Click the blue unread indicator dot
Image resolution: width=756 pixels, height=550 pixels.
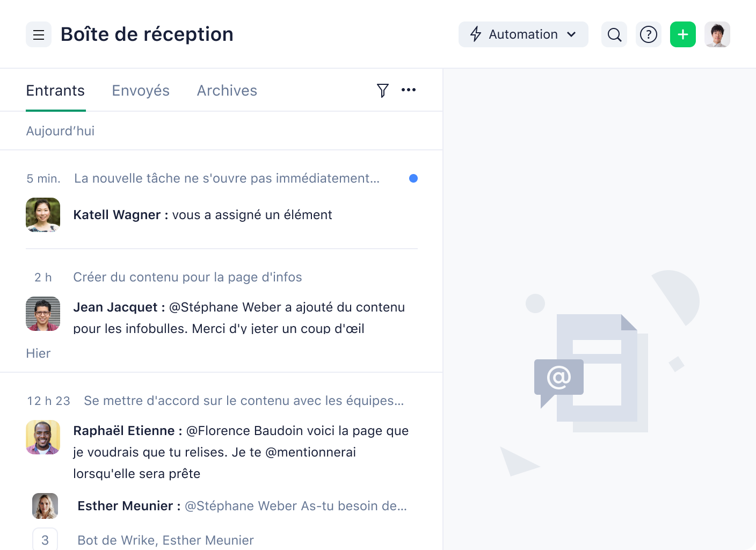[413, 178]
